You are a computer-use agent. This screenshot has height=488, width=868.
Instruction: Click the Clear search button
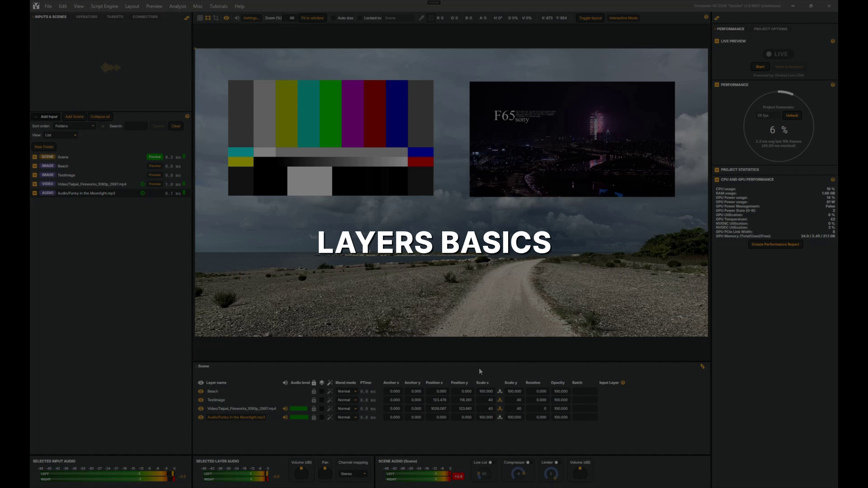[176, 126]
